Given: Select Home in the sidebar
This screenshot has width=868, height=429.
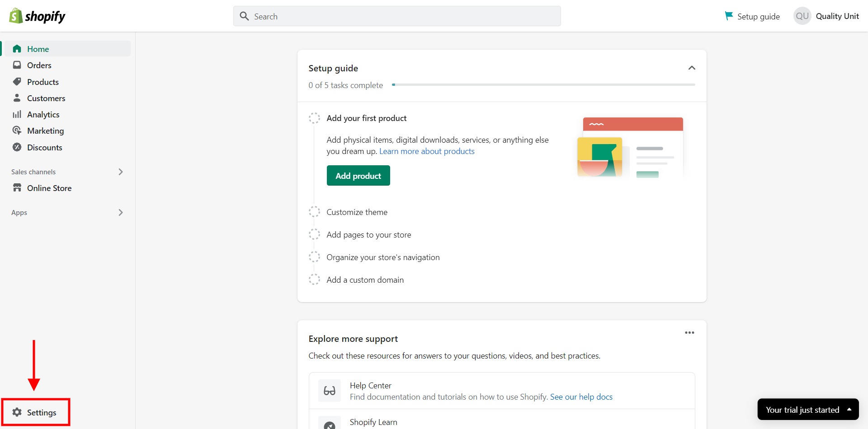Looking at the screenshot, I should click(x=38, y=49).
